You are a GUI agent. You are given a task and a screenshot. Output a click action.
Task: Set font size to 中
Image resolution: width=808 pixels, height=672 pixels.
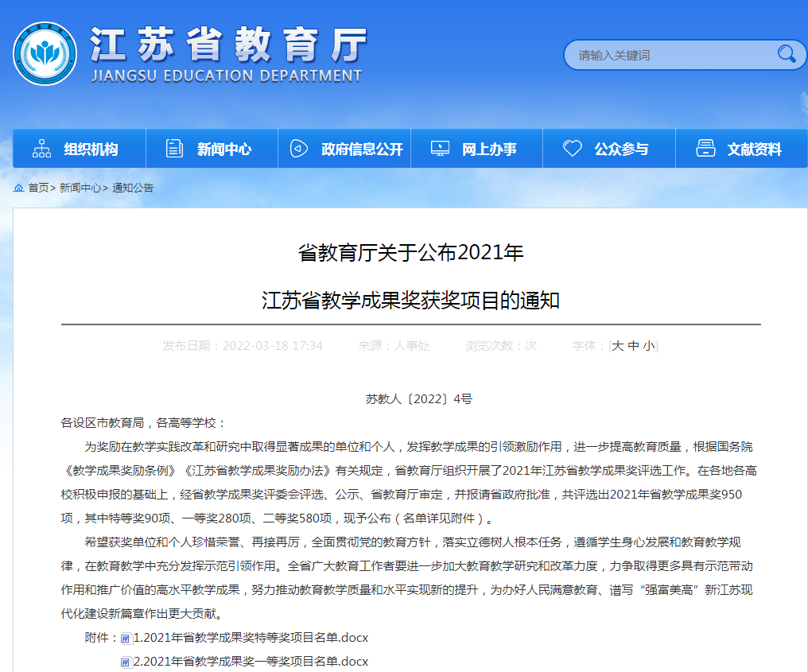[633, 346]
